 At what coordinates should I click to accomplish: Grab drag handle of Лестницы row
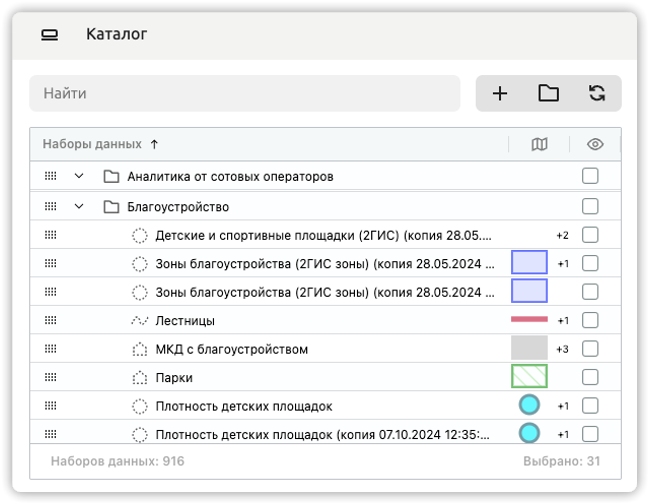click(x=50, y=320)
